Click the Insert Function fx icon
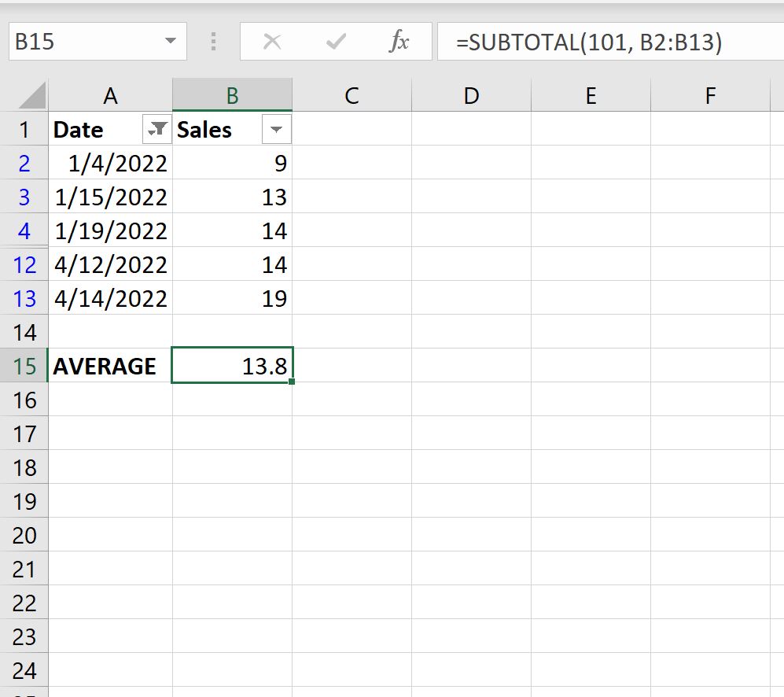Viewport: 784px width, 697px height. pyautogui.click(x=399, y=43)
